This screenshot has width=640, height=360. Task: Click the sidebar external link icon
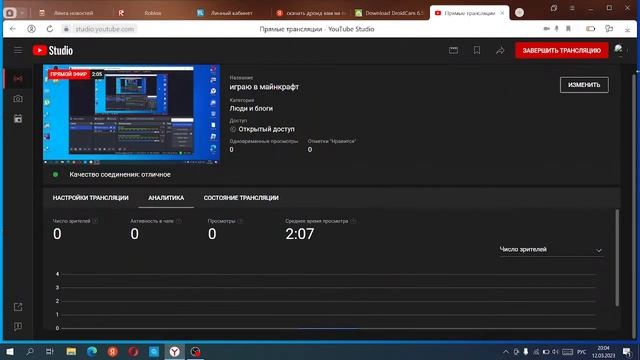(x=18, y=307)
